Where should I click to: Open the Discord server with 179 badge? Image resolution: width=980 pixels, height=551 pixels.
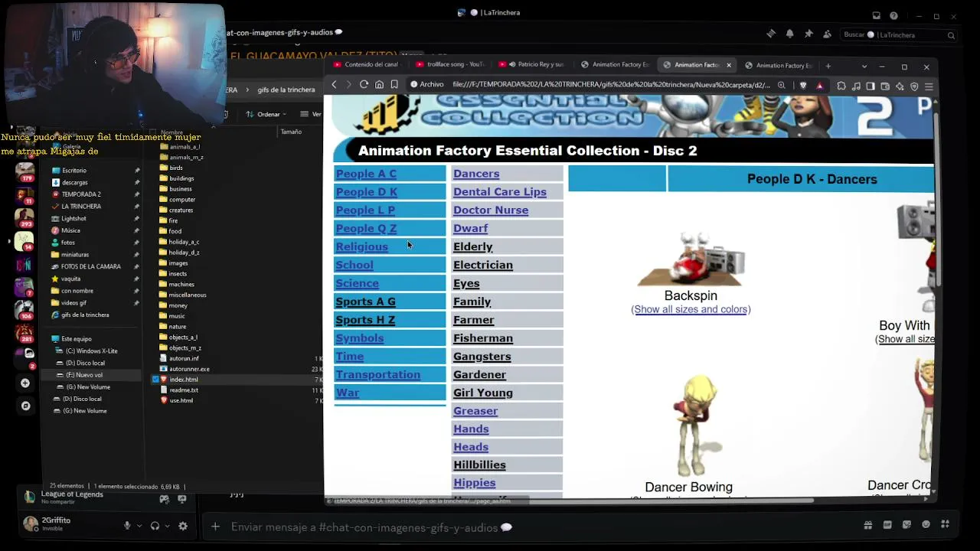[24, 171]
